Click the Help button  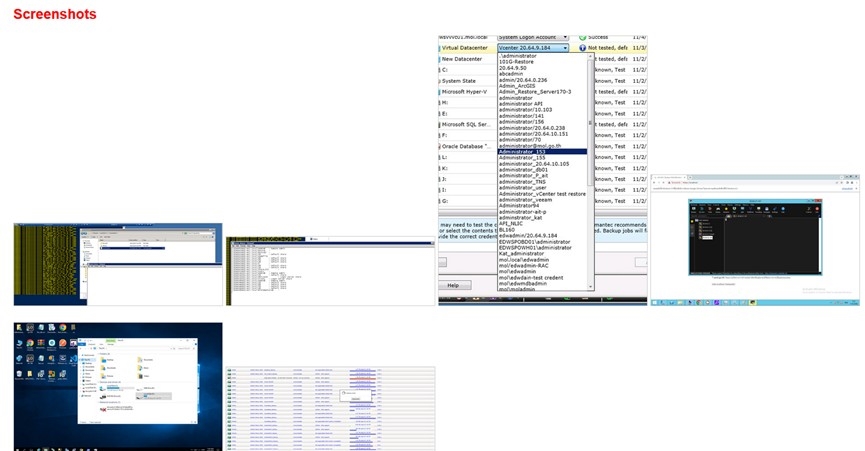pyautogui.click(x=453, y=285)
